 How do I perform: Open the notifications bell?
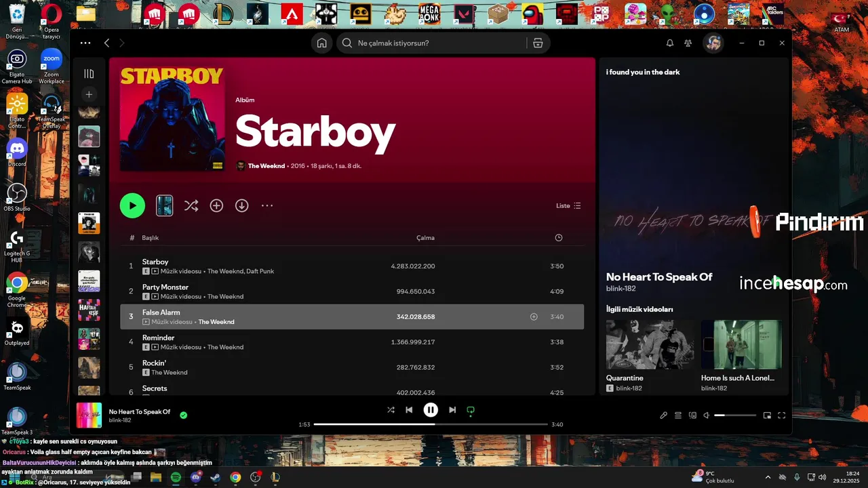point(670,43)
